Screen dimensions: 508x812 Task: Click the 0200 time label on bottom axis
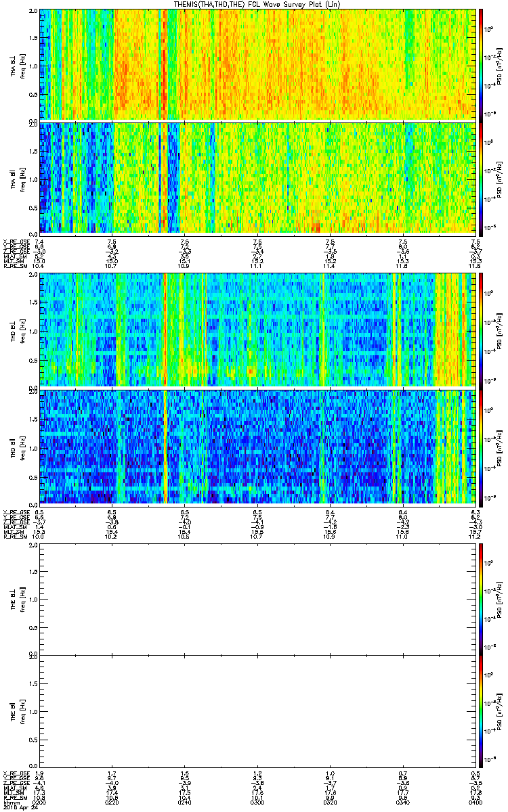point(40,802)
